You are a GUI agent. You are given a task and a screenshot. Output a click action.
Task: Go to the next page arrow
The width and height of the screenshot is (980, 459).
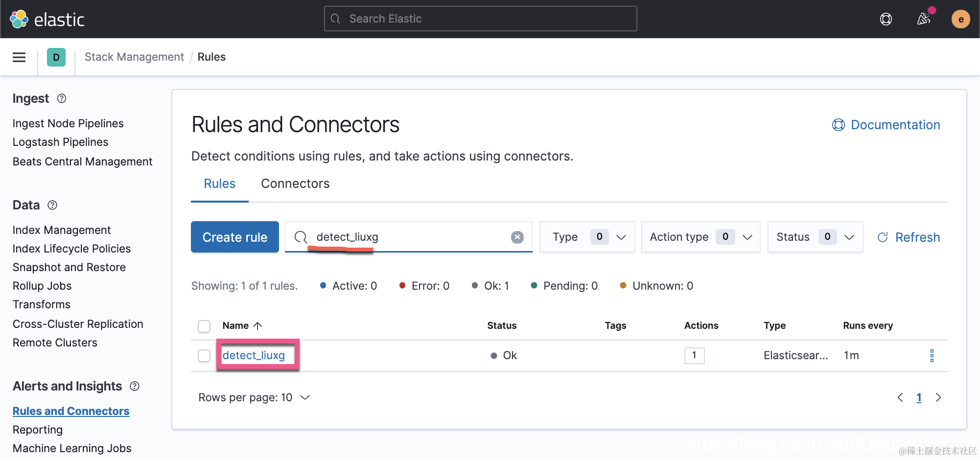tap(938, 397)
